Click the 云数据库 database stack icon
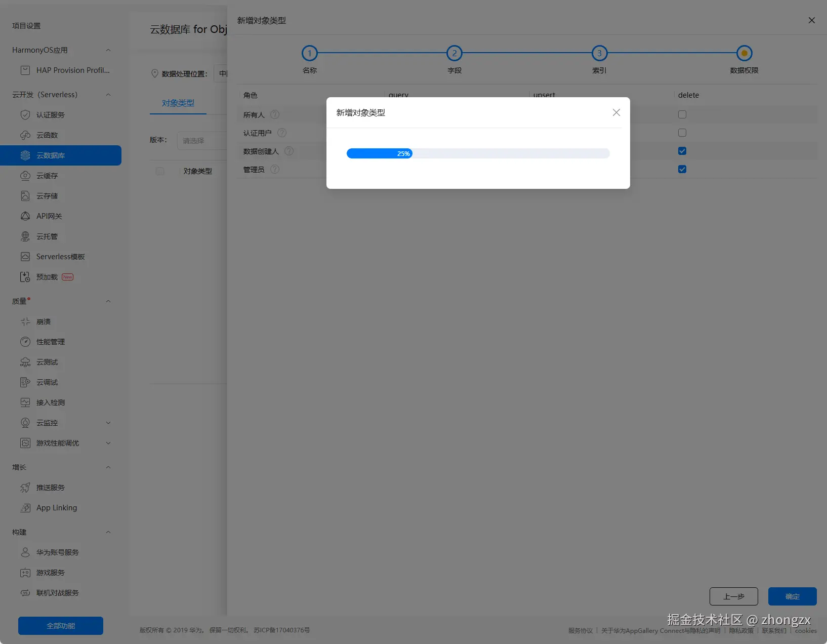The image size is (827, 644). (x=25, y=155)
